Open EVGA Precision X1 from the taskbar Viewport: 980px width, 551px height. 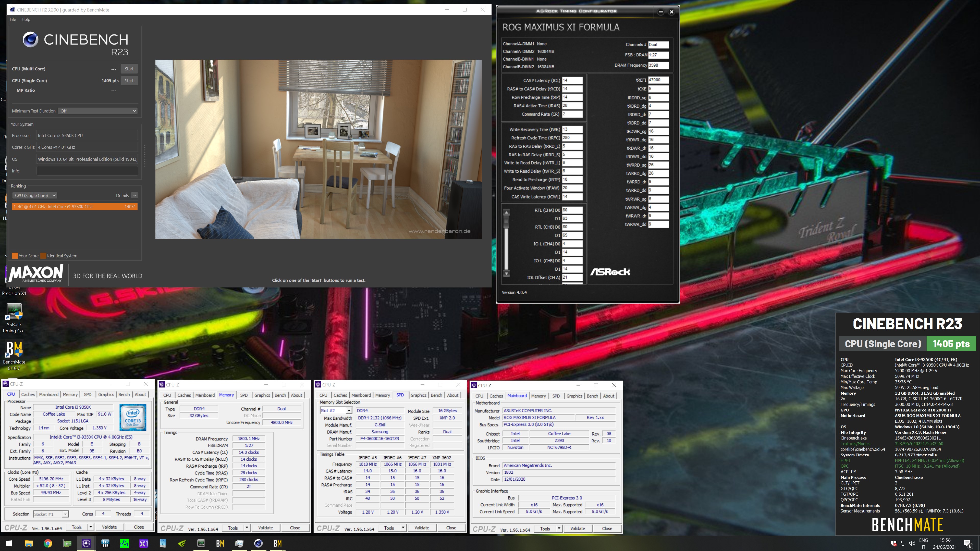tap(143, 543)
